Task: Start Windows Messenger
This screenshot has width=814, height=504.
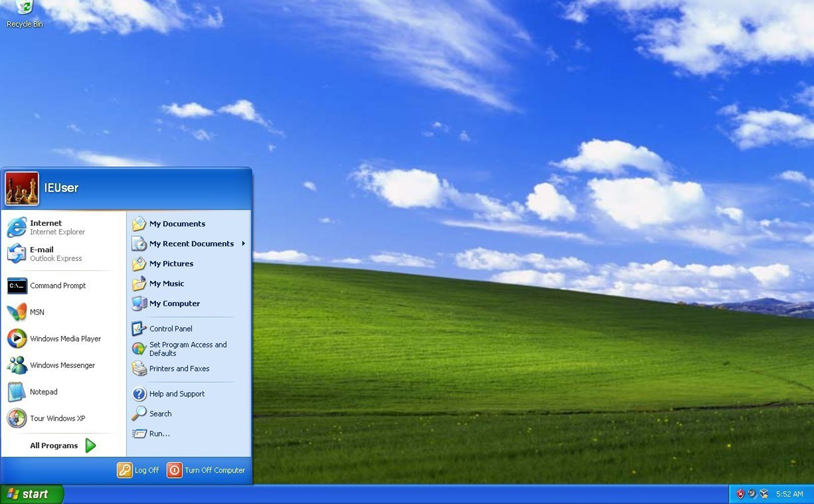Action: click(62, 365)
